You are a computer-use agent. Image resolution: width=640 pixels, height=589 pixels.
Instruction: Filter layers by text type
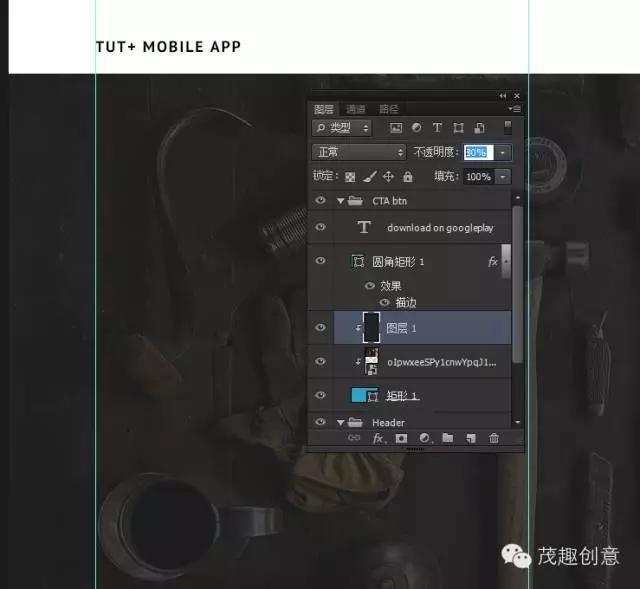(437, 128)
